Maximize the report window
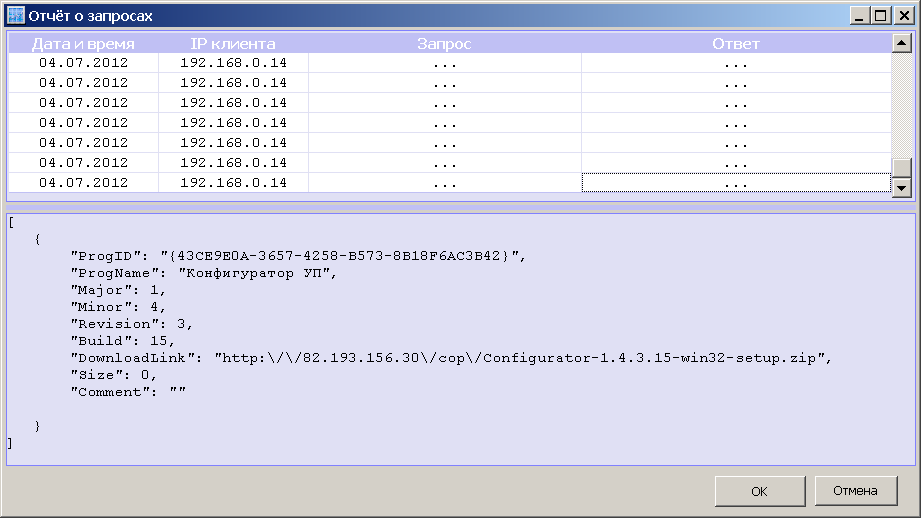 tap(880, 15)
